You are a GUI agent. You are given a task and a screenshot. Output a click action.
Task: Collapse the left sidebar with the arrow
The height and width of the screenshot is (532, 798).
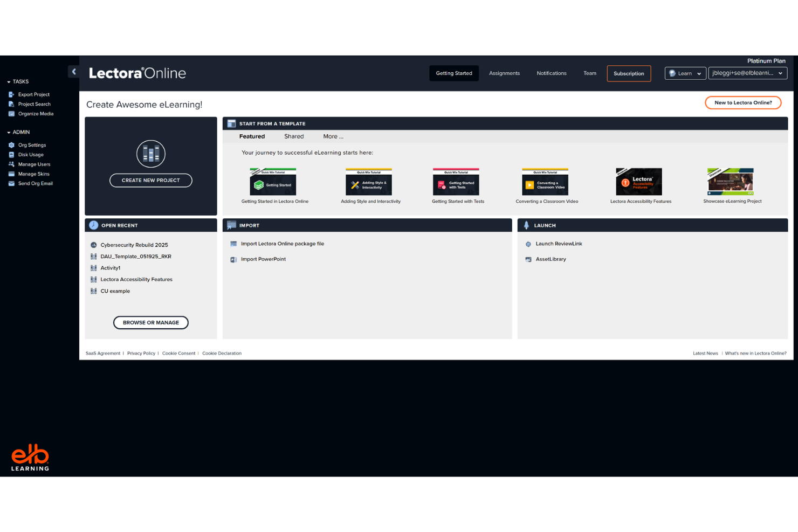click(74, 71)
